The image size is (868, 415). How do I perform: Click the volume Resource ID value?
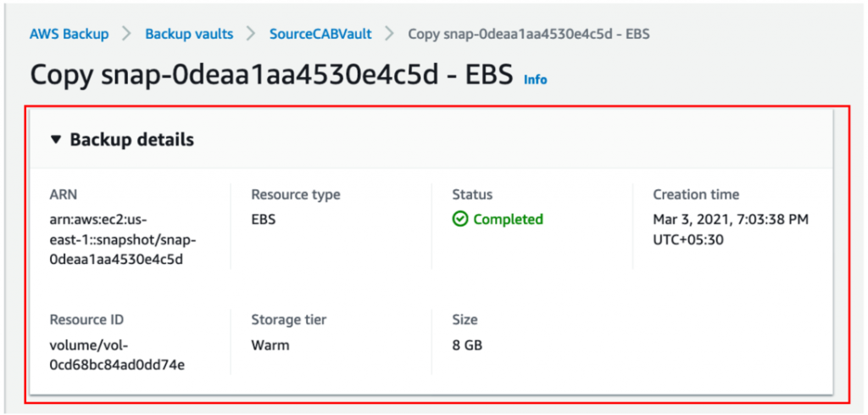[x=117, y=356]
